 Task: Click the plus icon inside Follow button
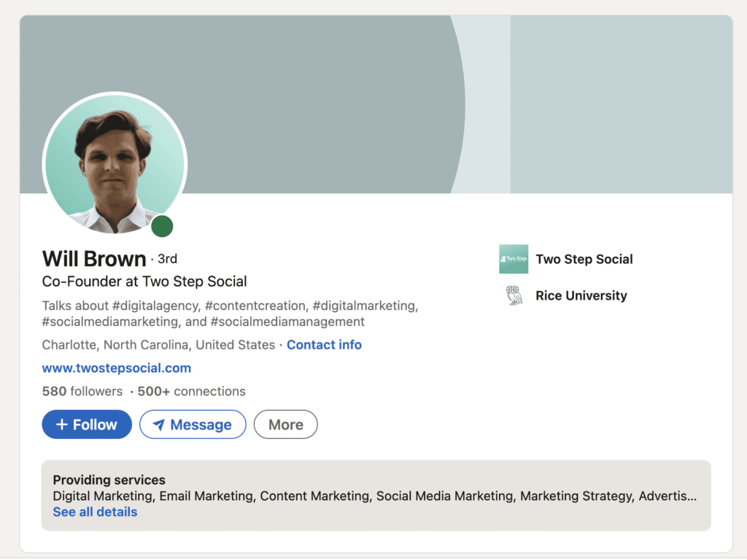coord(62,424)
